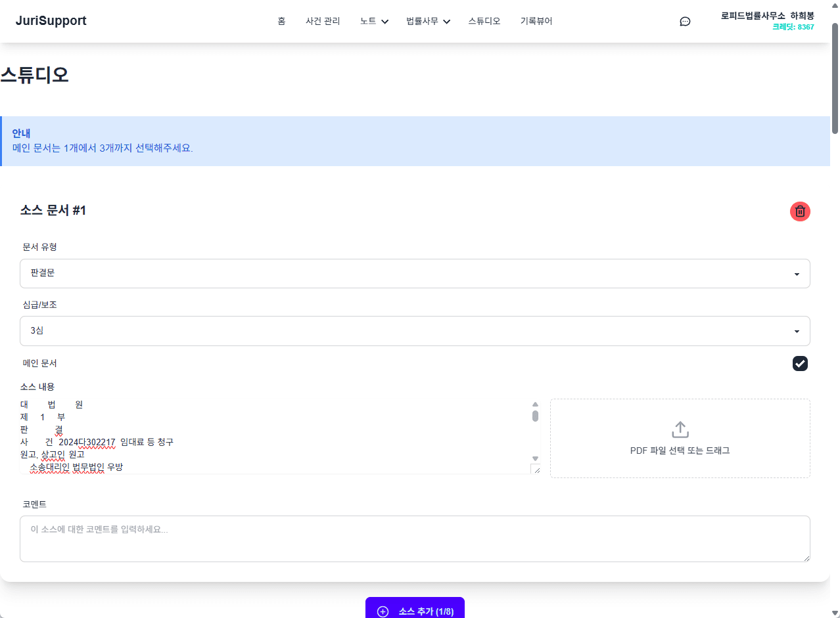The height and width of the screenshot is (618, 840).
Task: Delete source document #1 with trash icon
Action: 800,211
